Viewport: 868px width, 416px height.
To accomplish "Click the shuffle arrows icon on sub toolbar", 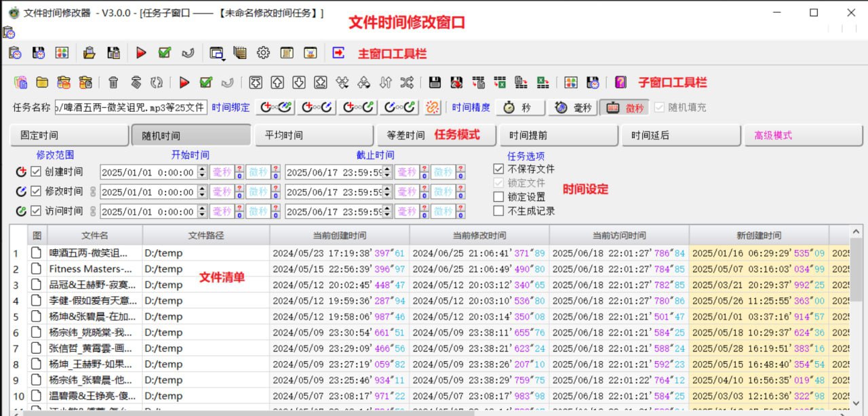I will 408,81.
